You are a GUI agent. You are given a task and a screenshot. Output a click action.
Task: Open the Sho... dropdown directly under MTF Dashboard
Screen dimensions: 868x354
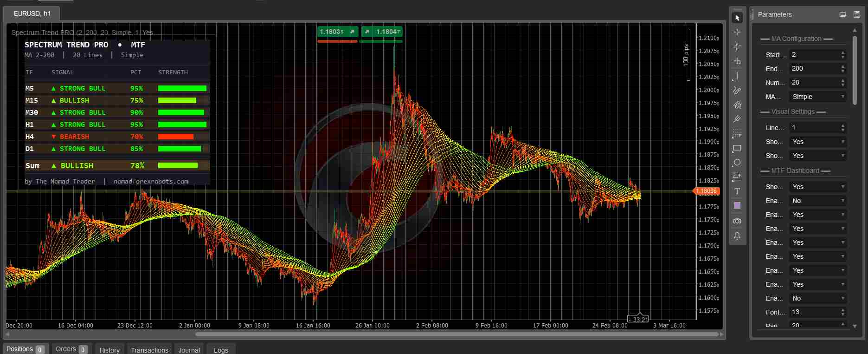pos(818,187)
